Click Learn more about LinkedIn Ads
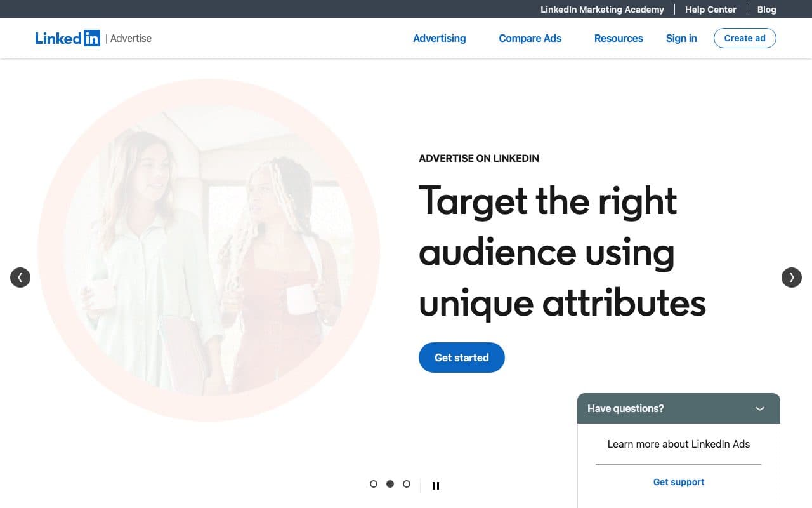The image size is (812, 508). [679, 444]
